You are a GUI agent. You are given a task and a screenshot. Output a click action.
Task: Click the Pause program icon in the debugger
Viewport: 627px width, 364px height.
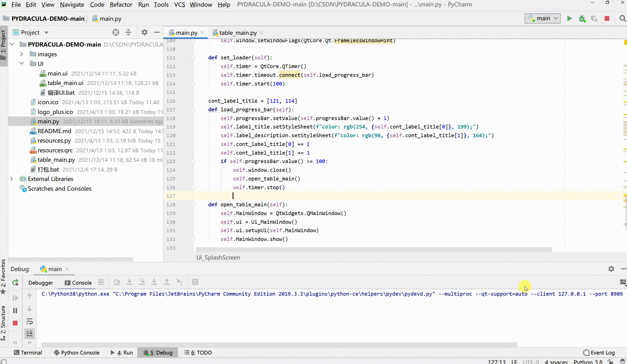(x=15, y=311)
